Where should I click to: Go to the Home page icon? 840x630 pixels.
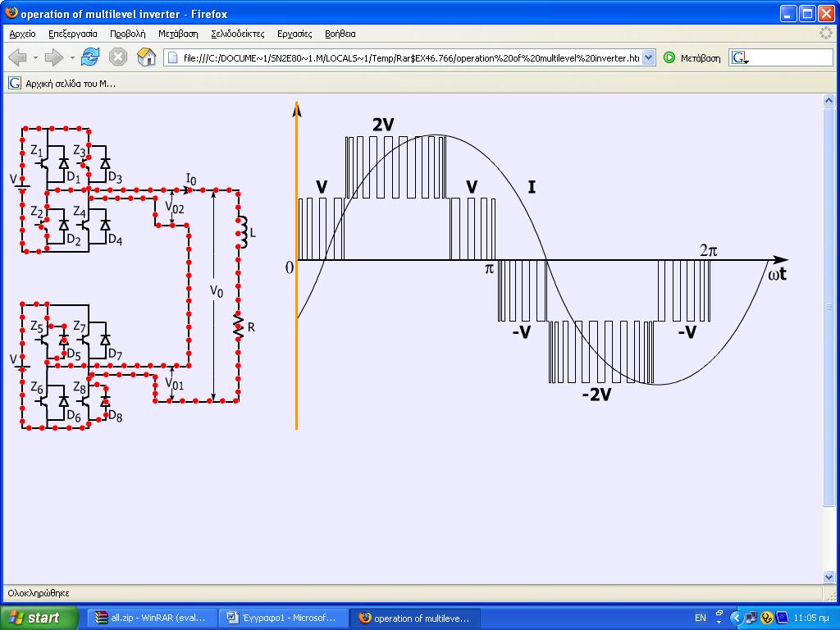pos(146,57)
